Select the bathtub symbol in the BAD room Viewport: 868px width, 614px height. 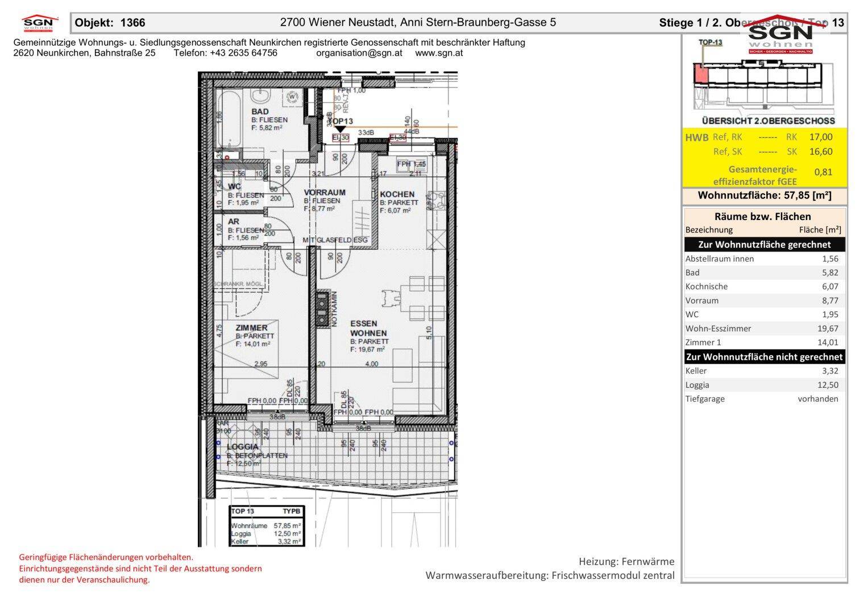pos(228,120)
